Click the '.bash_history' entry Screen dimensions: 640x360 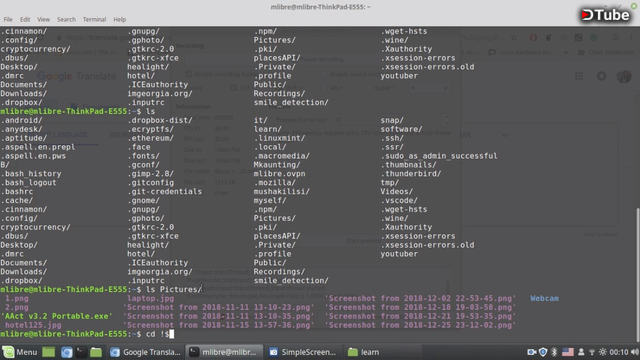coord(31,173)
